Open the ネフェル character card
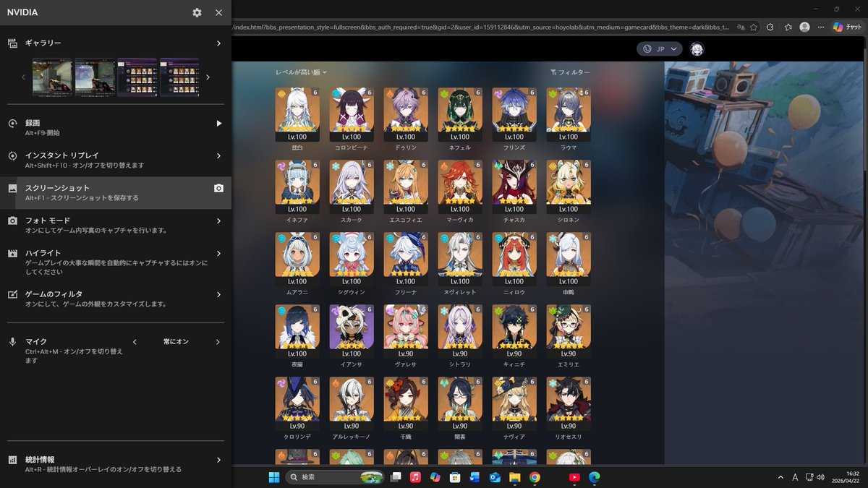Image resolution: width=868 pixels, height=488 pixels. (460, 116)
